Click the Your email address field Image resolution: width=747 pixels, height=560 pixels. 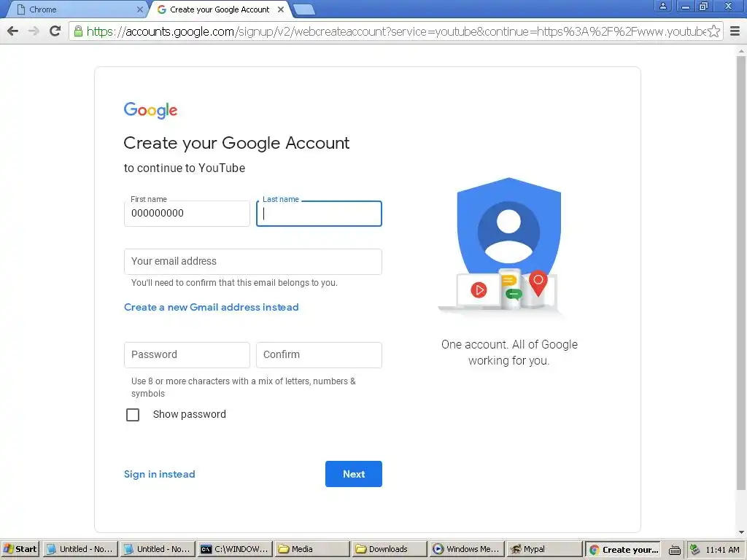point(253,262)
